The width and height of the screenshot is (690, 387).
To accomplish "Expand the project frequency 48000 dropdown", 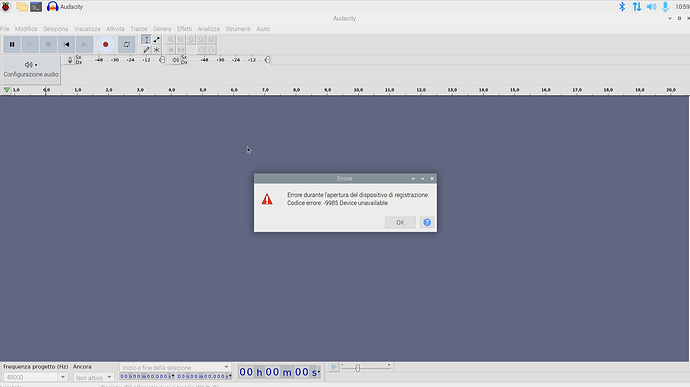I will point(62,377).
